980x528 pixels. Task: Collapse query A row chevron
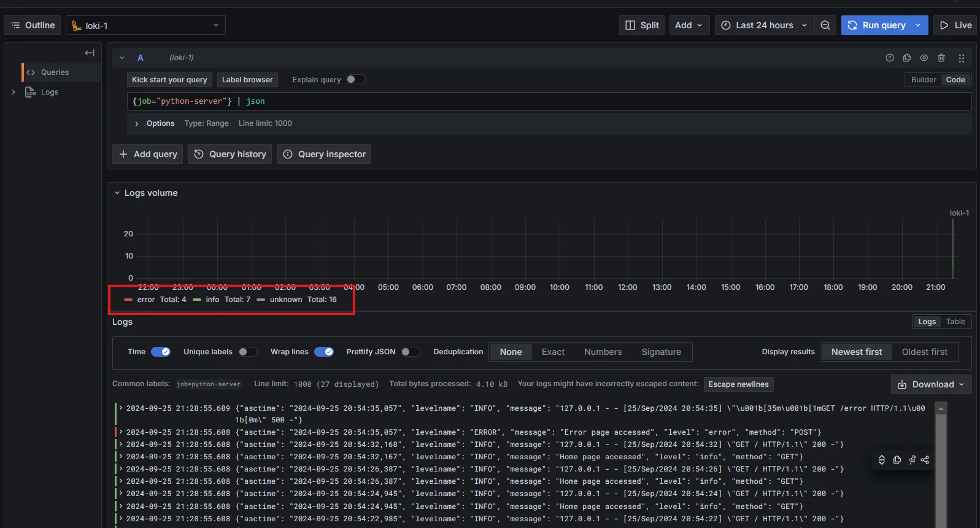pos(122,58)
